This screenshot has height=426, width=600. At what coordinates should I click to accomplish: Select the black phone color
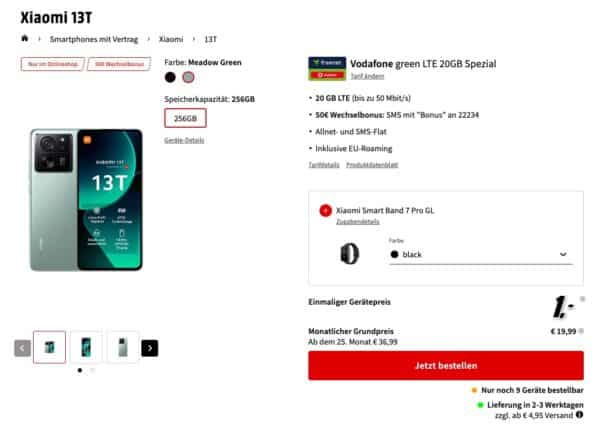click(170, 77)
